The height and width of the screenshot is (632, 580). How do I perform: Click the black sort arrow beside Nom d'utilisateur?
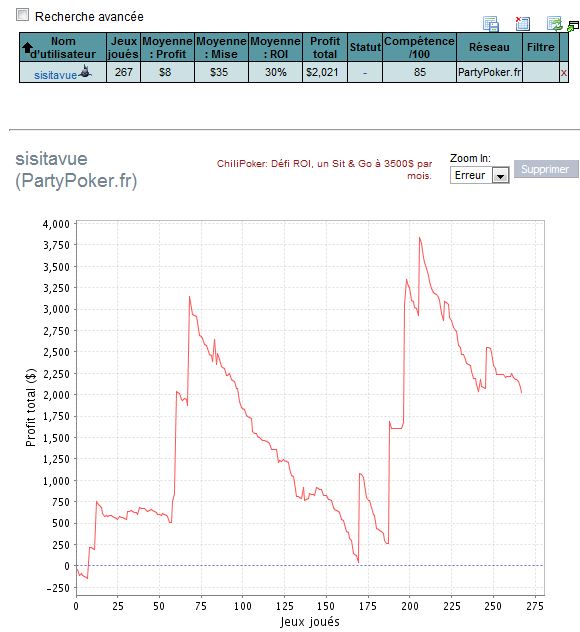pos(27,47)
